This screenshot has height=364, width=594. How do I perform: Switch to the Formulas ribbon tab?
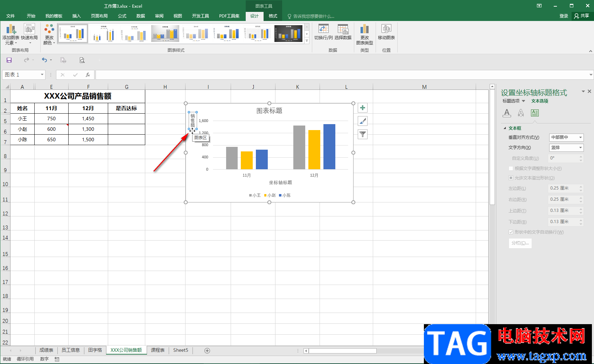click(x=122, y=16)
